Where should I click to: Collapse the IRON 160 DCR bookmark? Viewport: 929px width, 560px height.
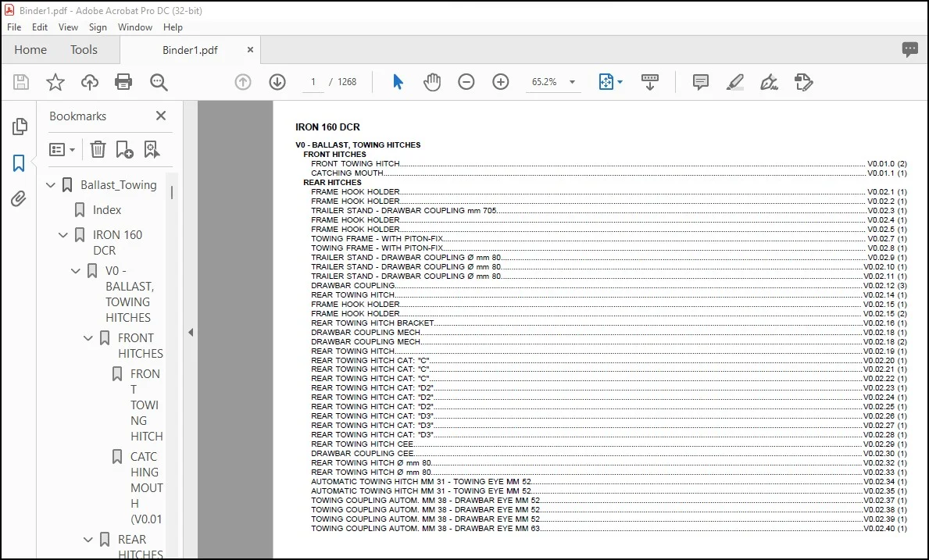click(63, 235)
